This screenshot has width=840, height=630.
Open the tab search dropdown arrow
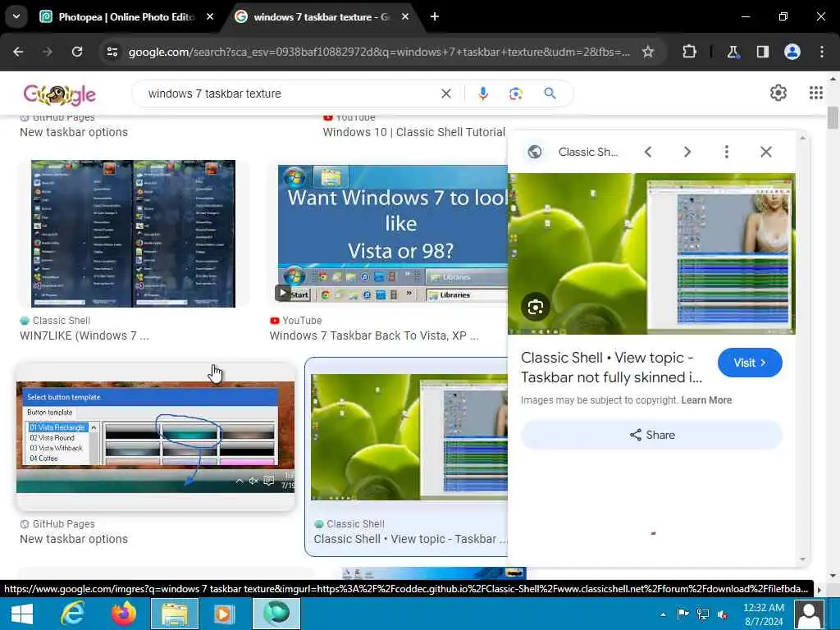[x=16, y=16]
